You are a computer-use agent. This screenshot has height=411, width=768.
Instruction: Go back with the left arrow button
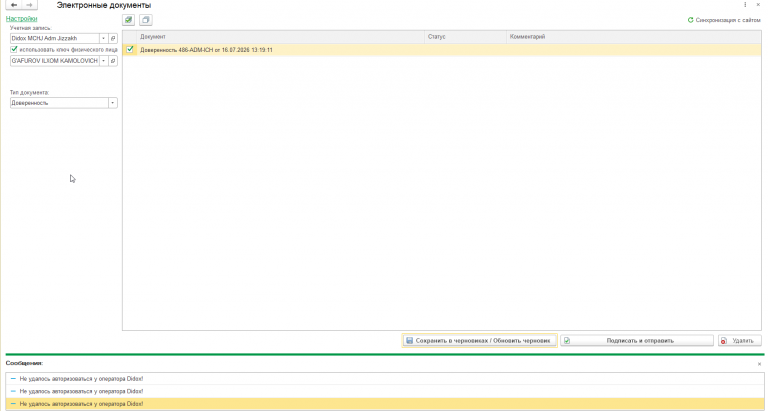pyautogui.click(x=14, y=5)
